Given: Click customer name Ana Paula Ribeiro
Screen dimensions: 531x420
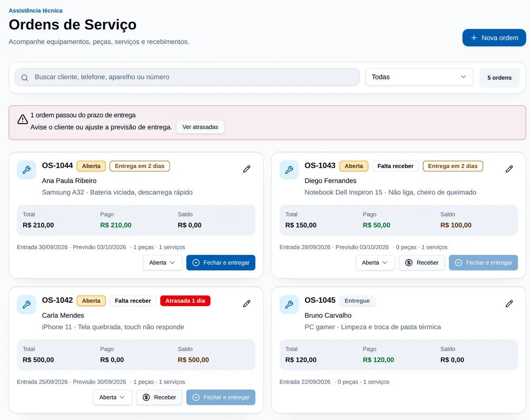Looking at the screenshot, I should (69, 181).
